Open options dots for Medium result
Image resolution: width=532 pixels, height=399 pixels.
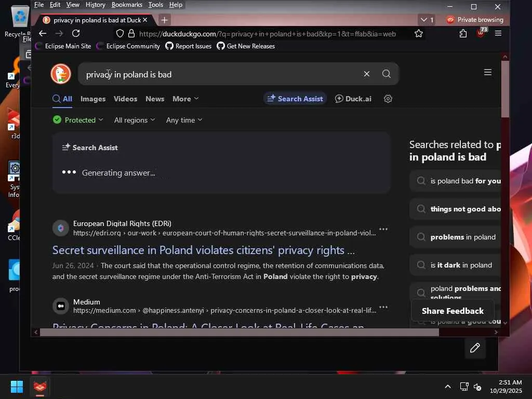click(383, 307)
